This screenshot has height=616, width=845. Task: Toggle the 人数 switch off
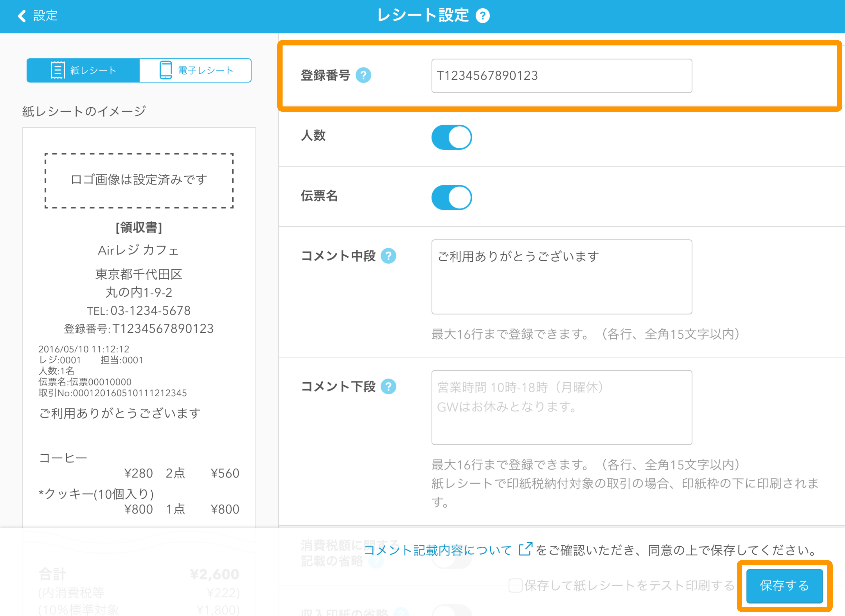tap(452, 137)
